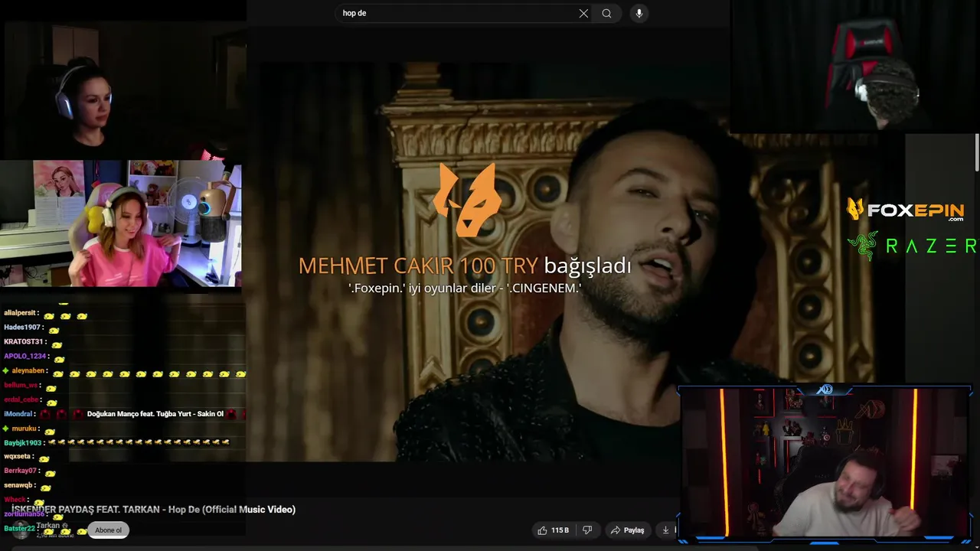980x551 pixels.
Task: Click chat username aleynaben
Action: (x=28, y=370)
